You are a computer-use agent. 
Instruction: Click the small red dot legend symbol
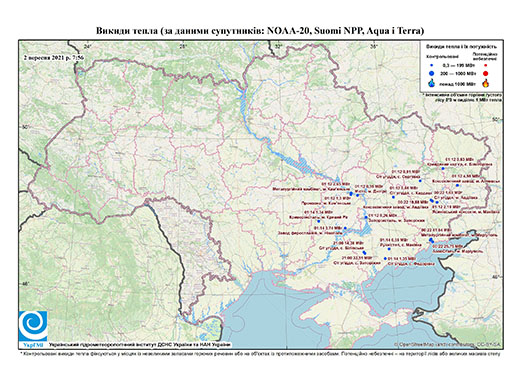pyautogui.click(x=485, y=65)
